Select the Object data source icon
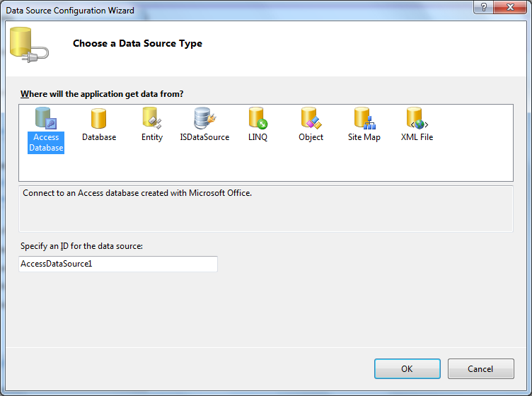Image resolution: width=532 pixels, height=396 pixels. [x=311, y=119]
